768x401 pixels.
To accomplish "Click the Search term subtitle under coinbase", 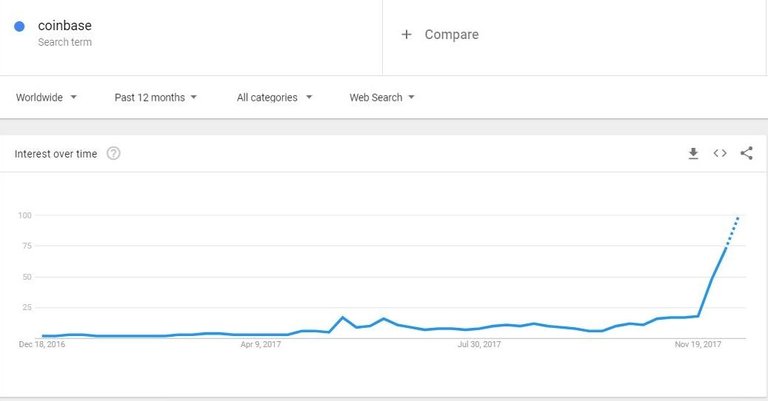I will [x=65, y=42].
